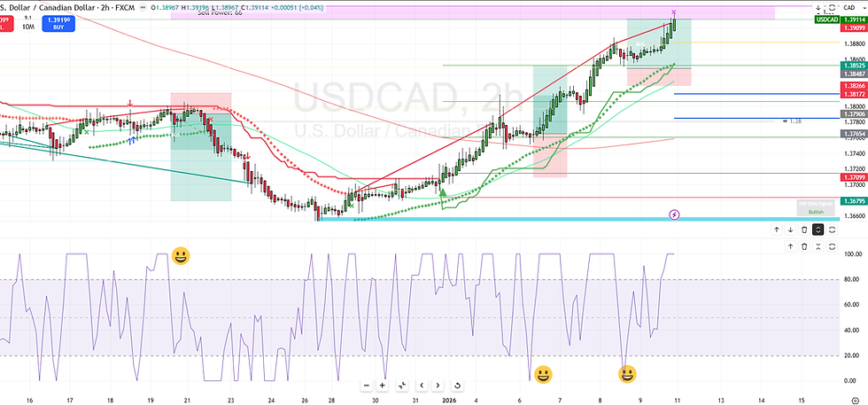This screenshot has width=868, height=405.
Task: Click the highlighted collapse pane icon
Action: point(818,230)
